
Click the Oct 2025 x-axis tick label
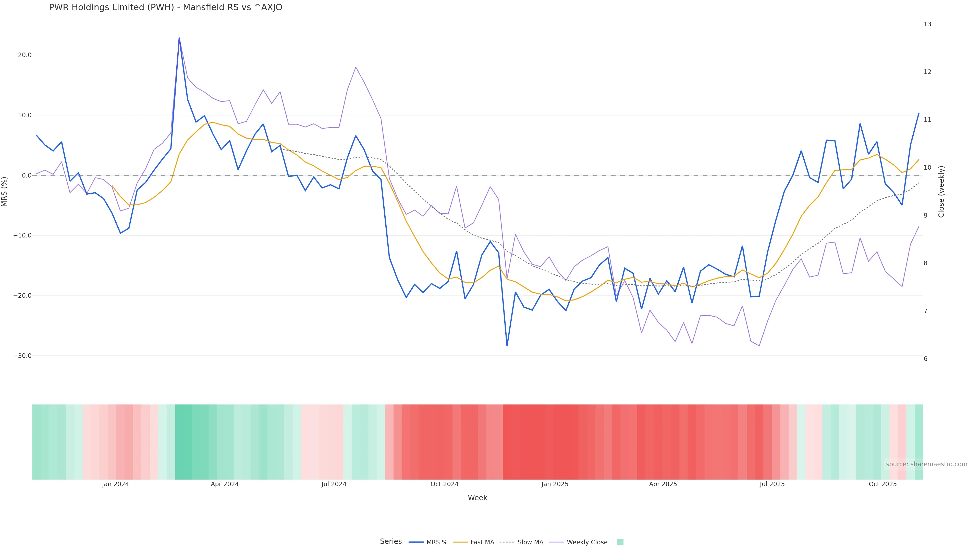[883, 484]
